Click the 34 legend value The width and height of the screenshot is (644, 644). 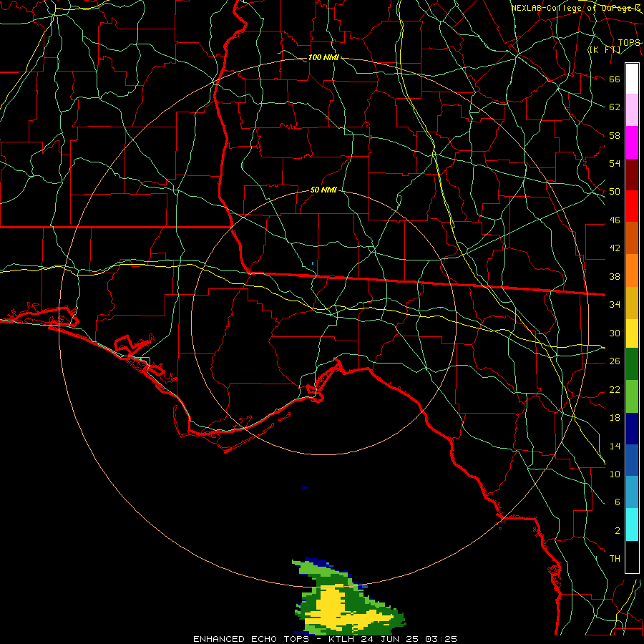(615, 305)
